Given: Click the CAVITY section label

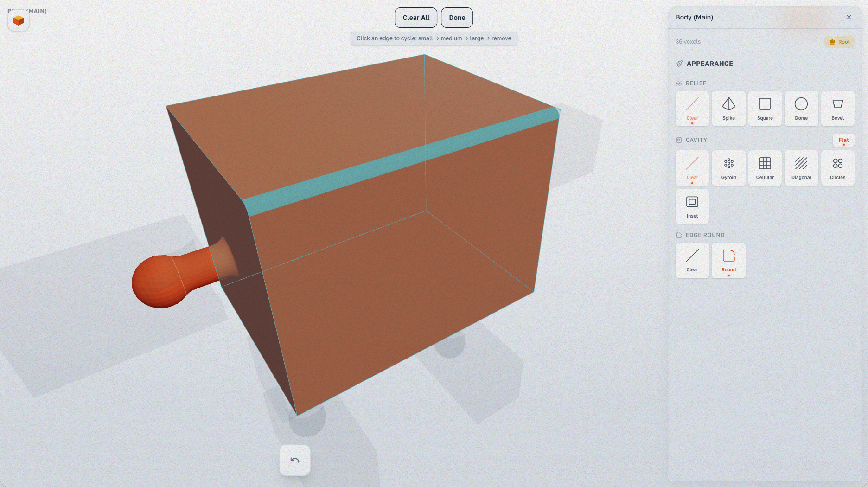Looking at the screenshot, I should click(696, 140).
